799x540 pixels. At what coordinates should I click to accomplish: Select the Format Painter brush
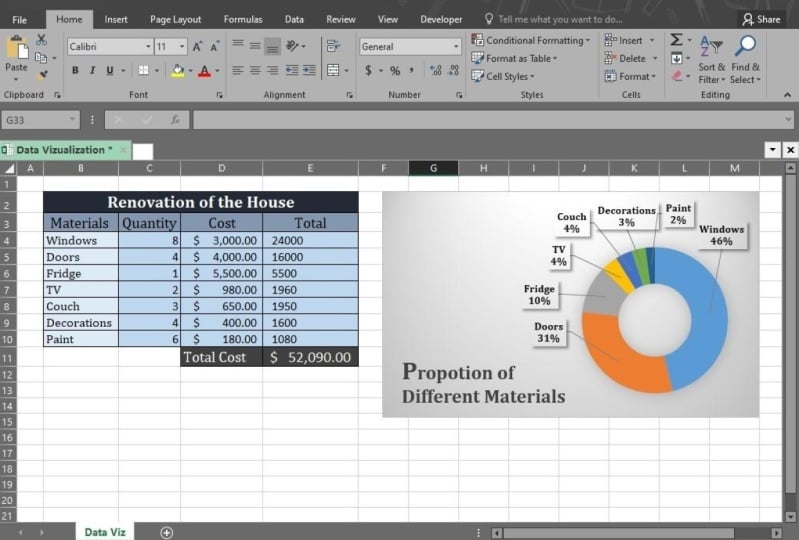point(43,74)
